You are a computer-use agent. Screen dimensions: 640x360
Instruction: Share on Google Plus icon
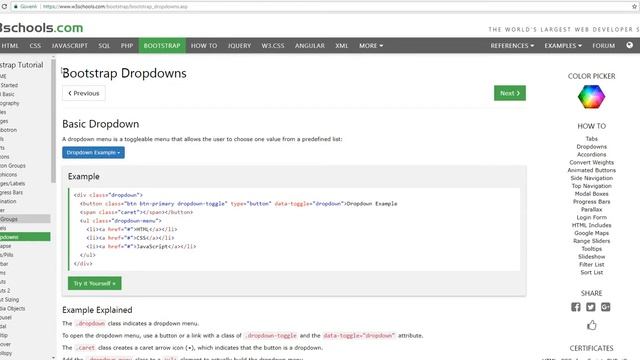606,307
